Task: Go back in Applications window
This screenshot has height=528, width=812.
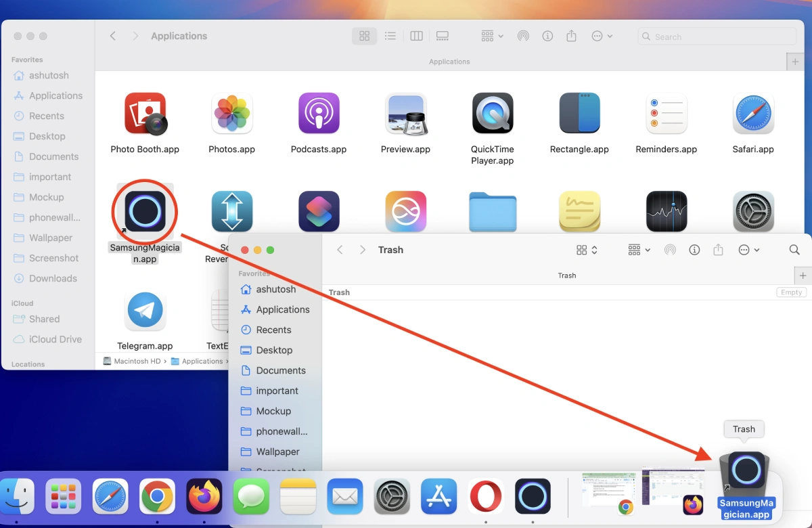Action: pyautogui.click(x=113, y=36)
